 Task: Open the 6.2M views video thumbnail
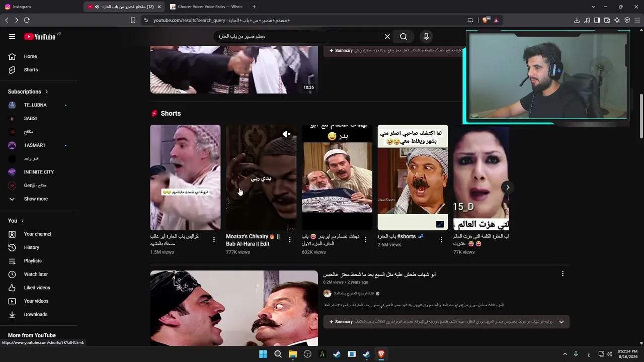(x=234, y=308)
